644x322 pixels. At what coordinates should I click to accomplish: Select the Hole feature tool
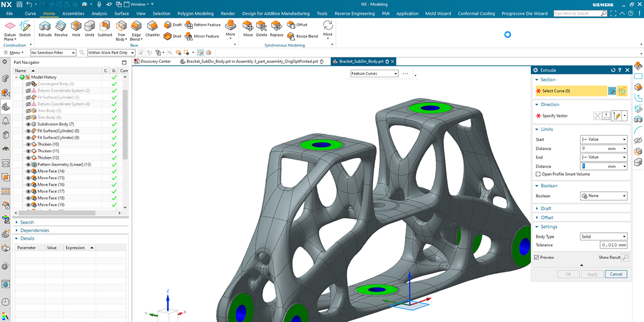(x=76, y=27)
